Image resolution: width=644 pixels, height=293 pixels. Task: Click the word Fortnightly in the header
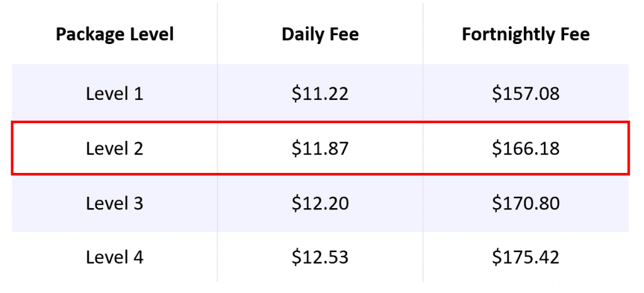click(508, 35)
